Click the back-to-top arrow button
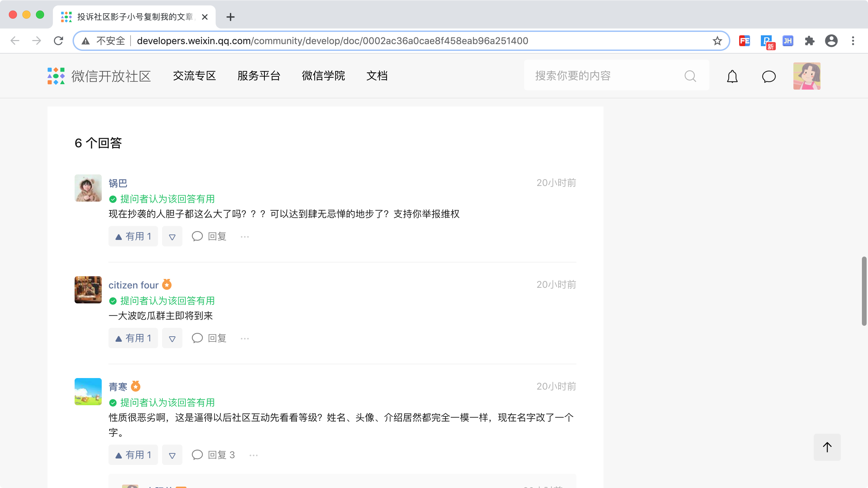The image size is (868, 488). (827, 447)
